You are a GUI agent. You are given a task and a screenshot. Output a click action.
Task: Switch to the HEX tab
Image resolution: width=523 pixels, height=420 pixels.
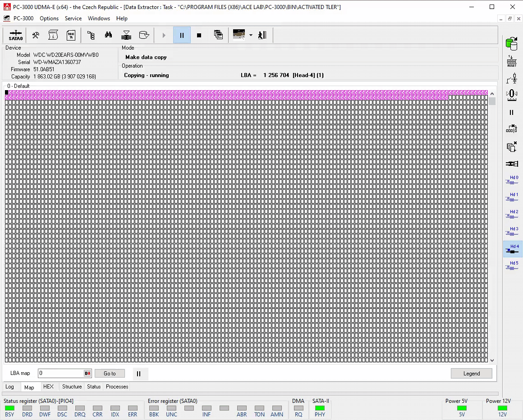(48, 387)
